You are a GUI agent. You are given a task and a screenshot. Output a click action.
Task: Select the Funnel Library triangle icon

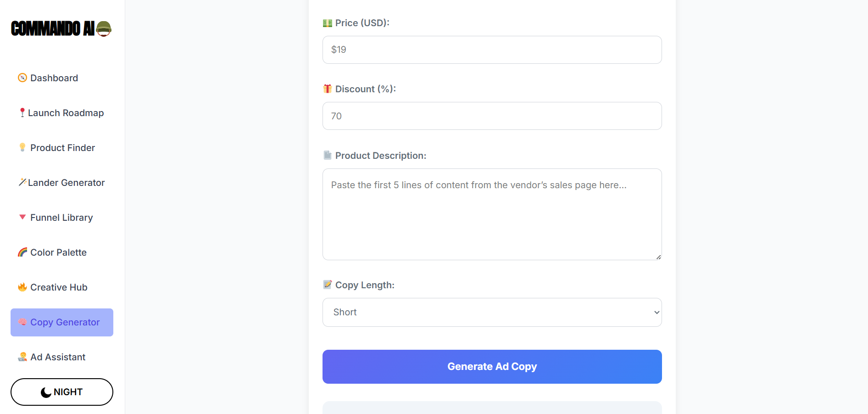point(22,217)
